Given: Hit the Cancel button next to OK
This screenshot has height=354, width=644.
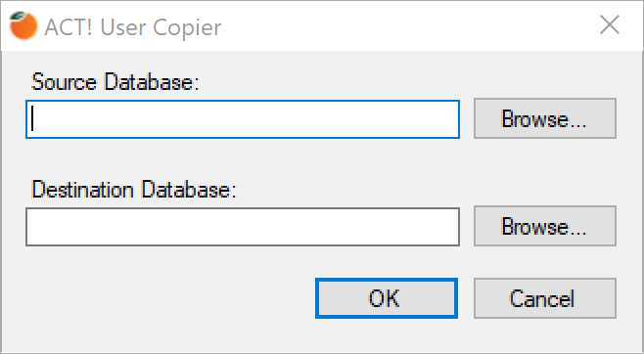Looking at the screenshot, I should [x=545, y=298].
